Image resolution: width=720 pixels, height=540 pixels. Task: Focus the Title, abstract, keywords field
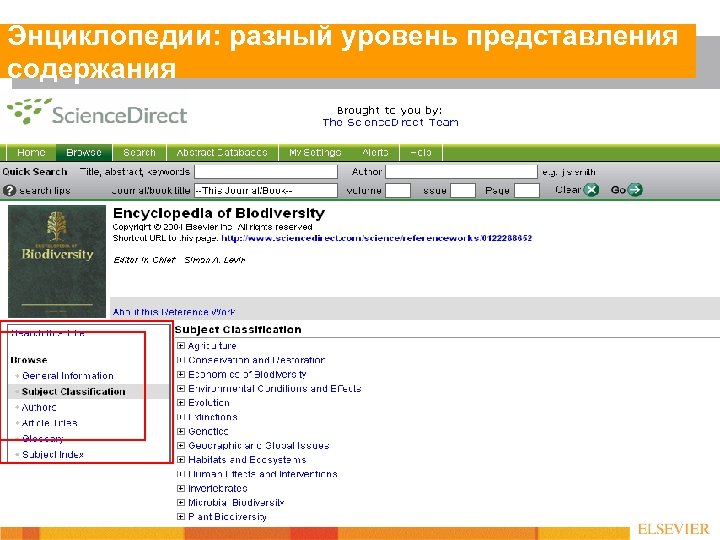coord(266,172)
